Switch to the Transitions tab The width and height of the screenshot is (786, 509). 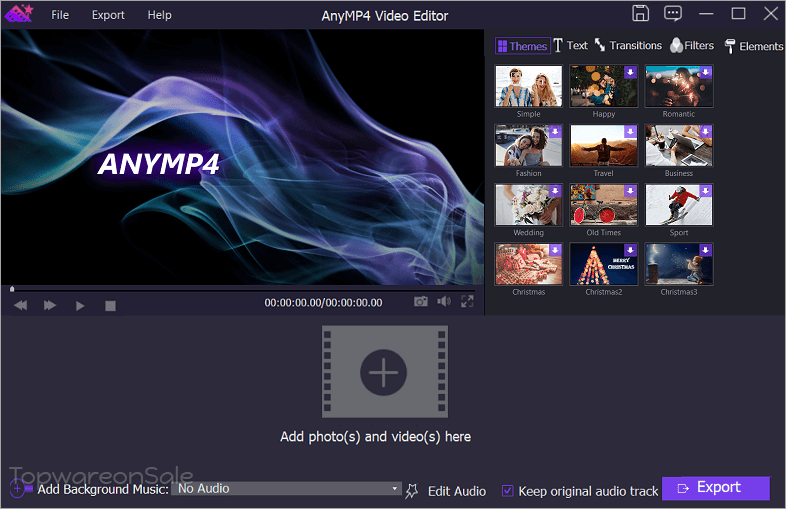(629, 46)
